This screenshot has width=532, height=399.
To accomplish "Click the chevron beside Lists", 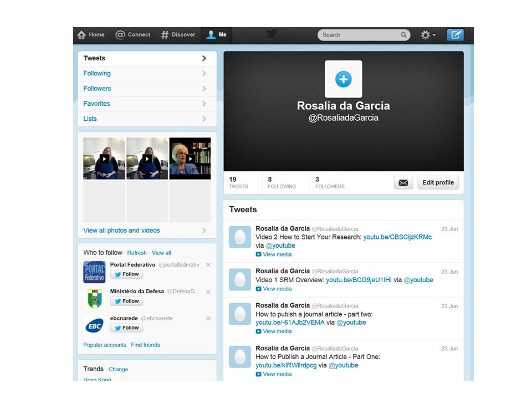I will [204, 119].
